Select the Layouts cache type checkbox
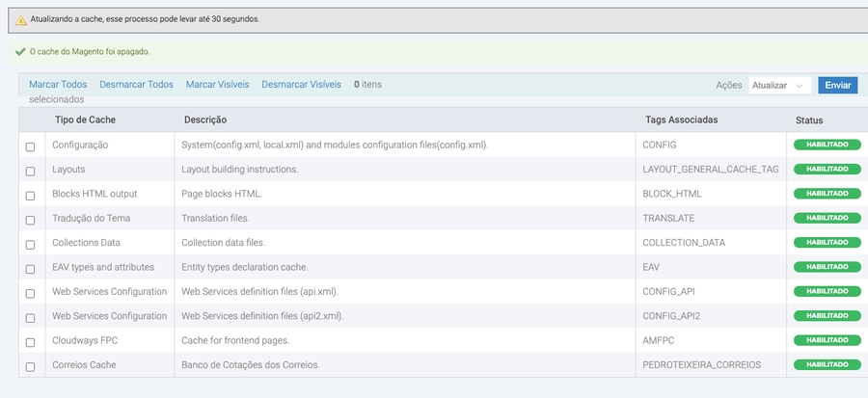Image resolution: width=868 pixels, height=398 pixels. [x=30, y=170]
